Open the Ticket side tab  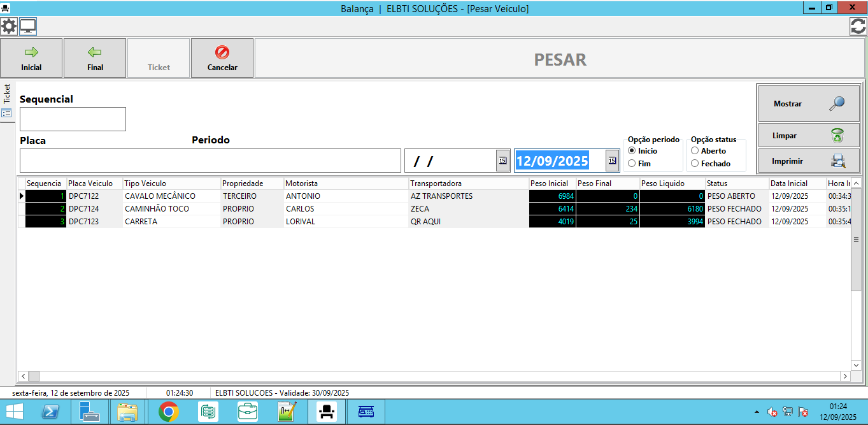point(7,94)
